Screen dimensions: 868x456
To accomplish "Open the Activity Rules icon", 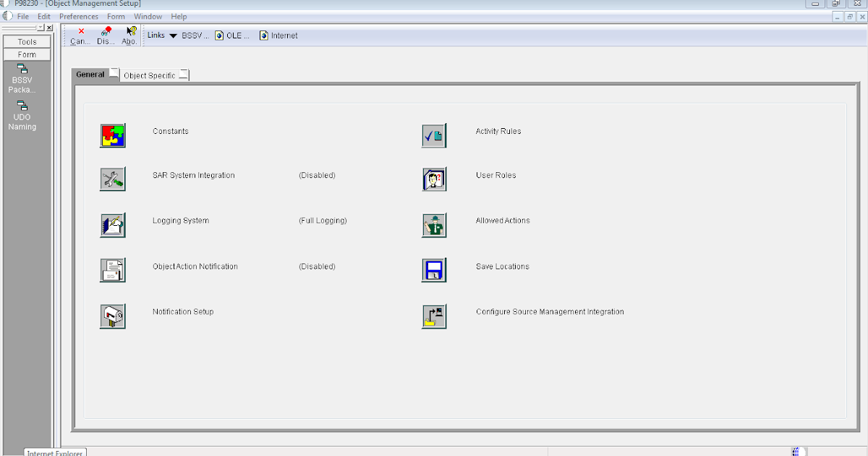I will pyautogui.click(x=434, y=135).
